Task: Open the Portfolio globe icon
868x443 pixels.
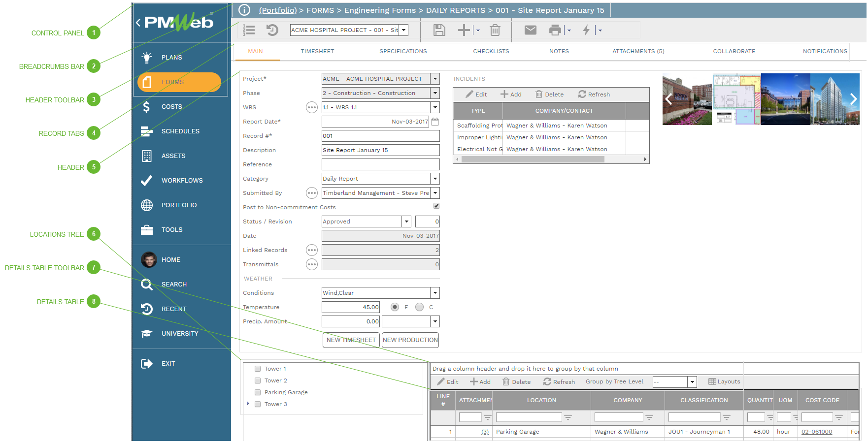Action: [147, 205]
